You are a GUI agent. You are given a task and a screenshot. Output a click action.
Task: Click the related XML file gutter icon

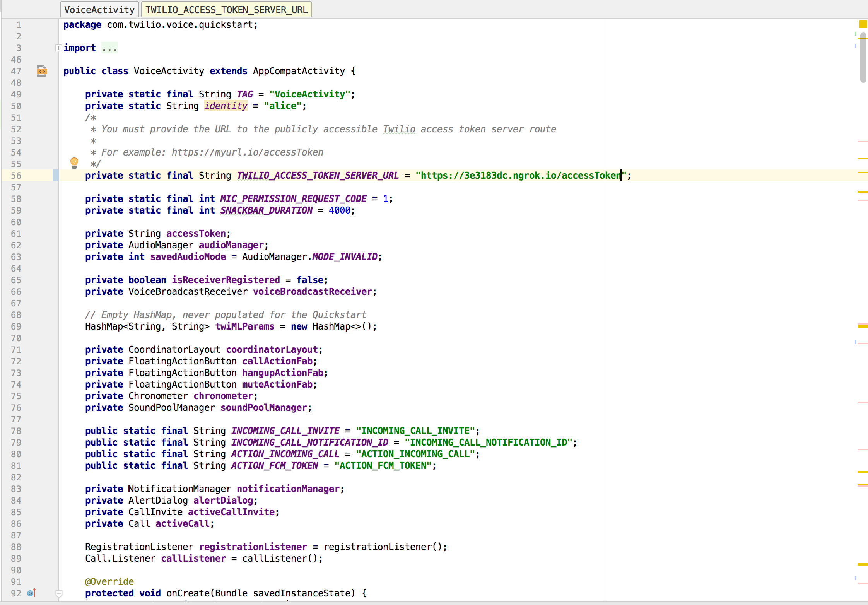42,71
